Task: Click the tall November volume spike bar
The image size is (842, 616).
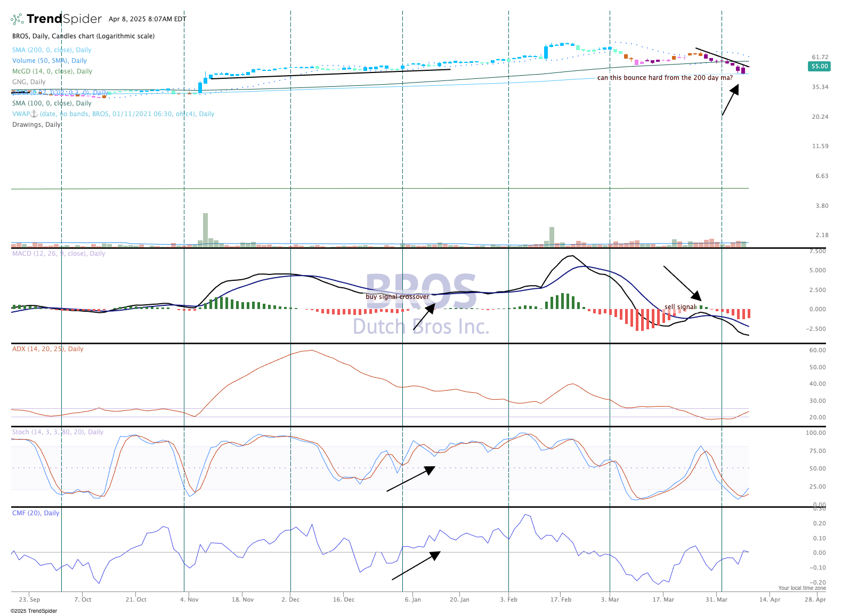Action: pyautogui.click(x=205, y=229)
